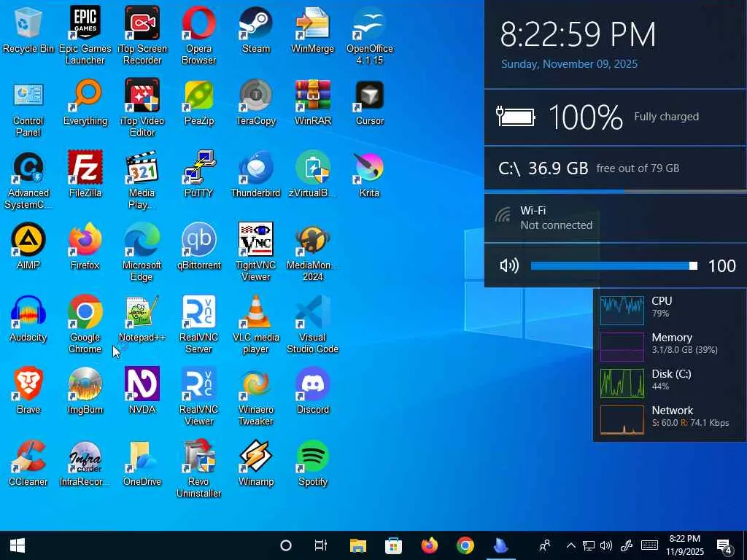Open AIMP music player shortcut
Screen dimensions: 747x560
(x=28, y=247)
